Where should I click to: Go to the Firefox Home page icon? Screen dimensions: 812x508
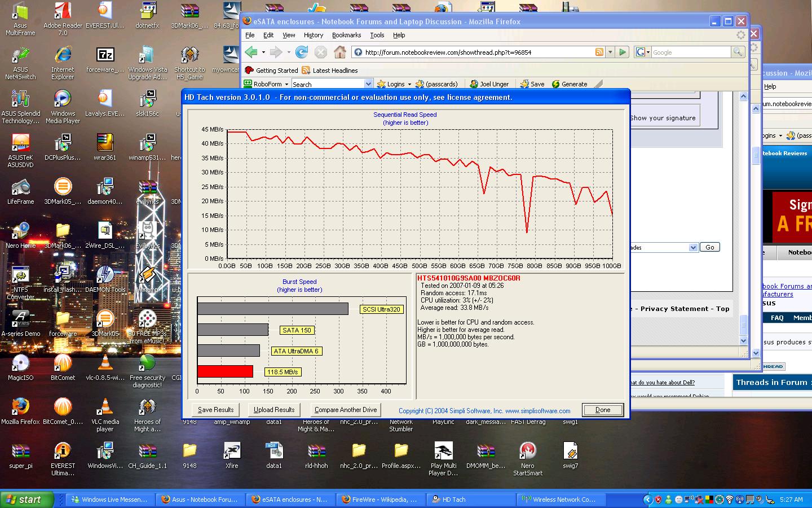click(x=339, y=52)
